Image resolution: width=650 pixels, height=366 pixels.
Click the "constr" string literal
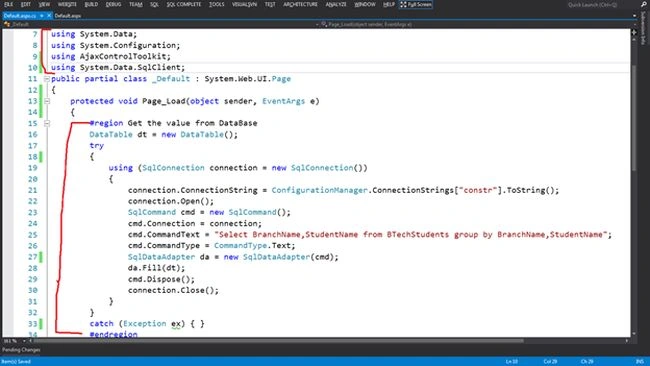(x=478, y=190)
